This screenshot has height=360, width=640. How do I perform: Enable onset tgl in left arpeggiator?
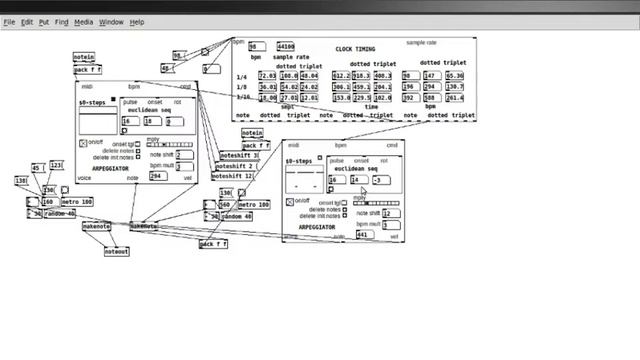click(x=138, y=144)
